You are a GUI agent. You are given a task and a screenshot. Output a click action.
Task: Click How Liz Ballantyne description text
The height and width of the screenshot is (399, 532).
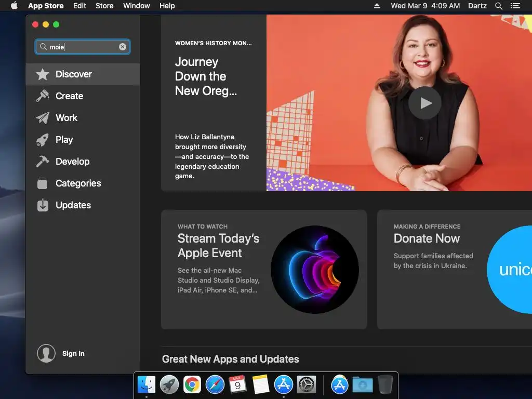pos(212,156)
